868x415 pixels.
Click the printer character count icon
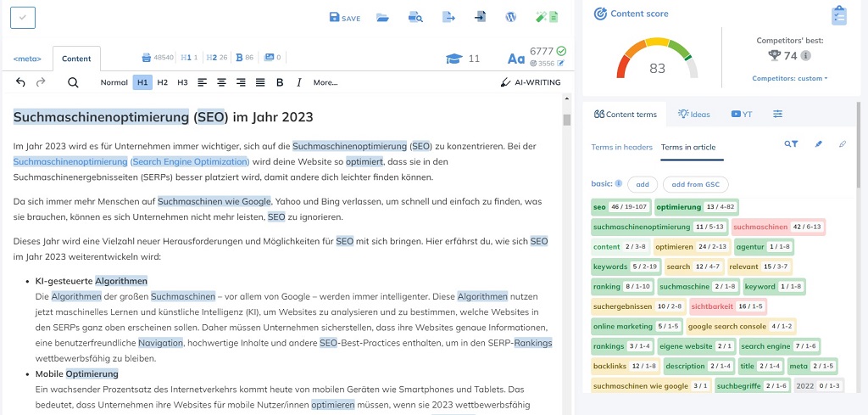click(x=147, y=57)
